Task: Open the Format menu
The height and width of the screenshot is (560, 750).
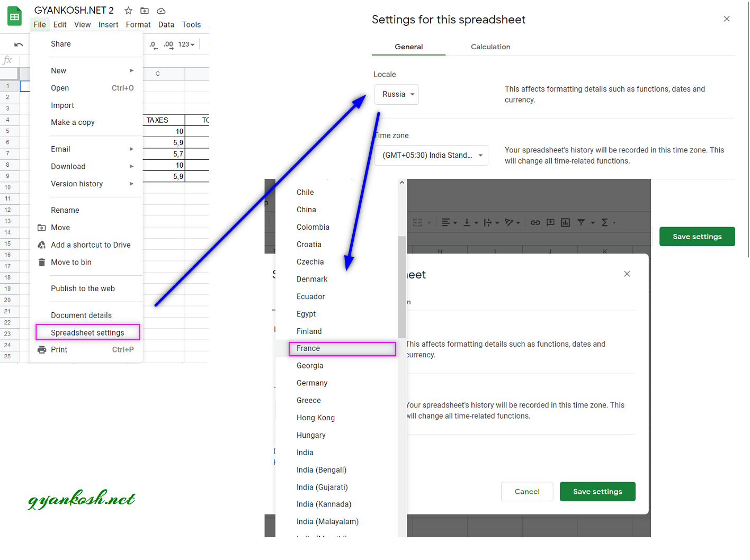Action: (138, 24)
